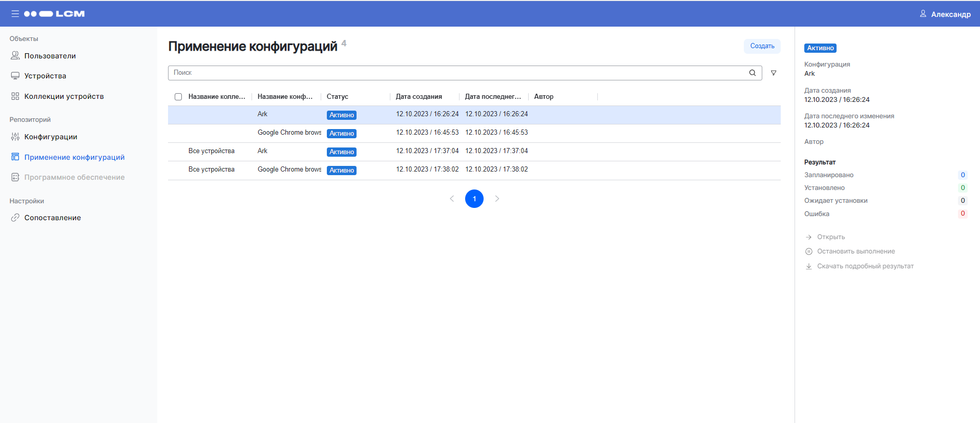Image resolution: width=980 pixels, height=423 pixels.
Task: Click the search magnifier icon
Action: [752, 73]
